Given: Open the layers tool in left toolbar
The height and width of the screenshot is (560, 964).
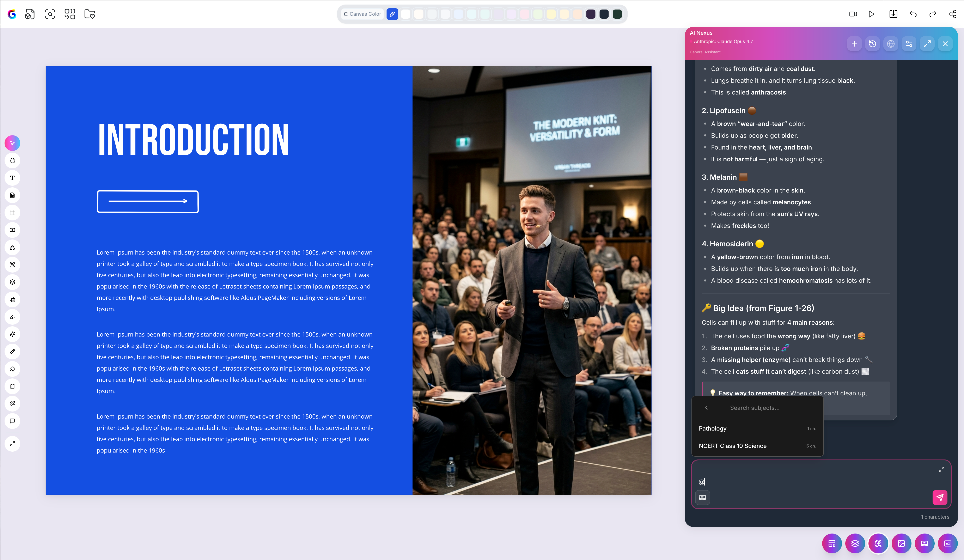Looking at the screenshot, I should (x=12, y=282).
